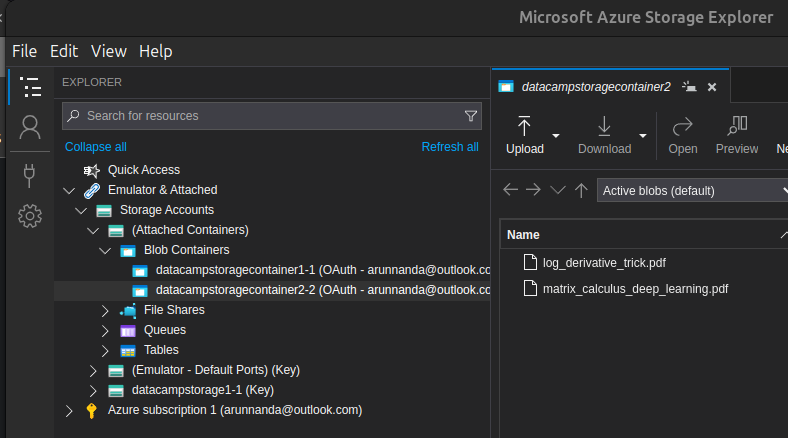The image size is (788, 438).
Task: Open the Edit menu
Action: (64, 51)
